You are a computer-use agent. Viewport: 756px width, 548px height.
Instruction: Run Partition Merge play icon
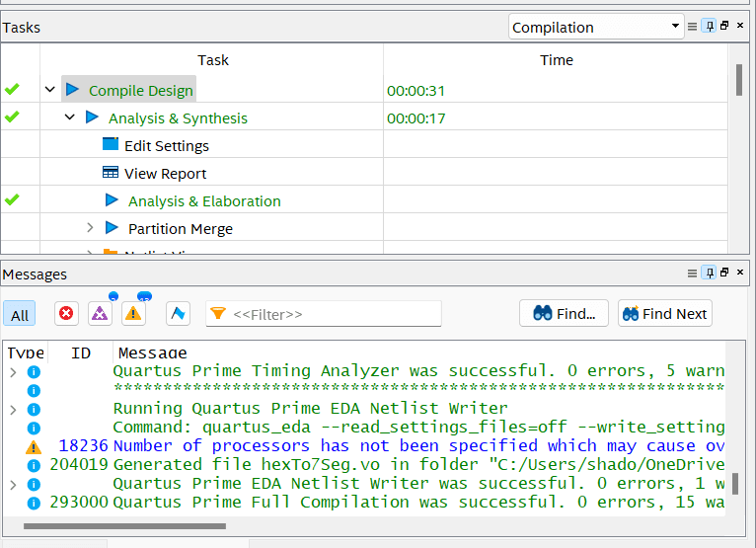(x=112, y=227)
